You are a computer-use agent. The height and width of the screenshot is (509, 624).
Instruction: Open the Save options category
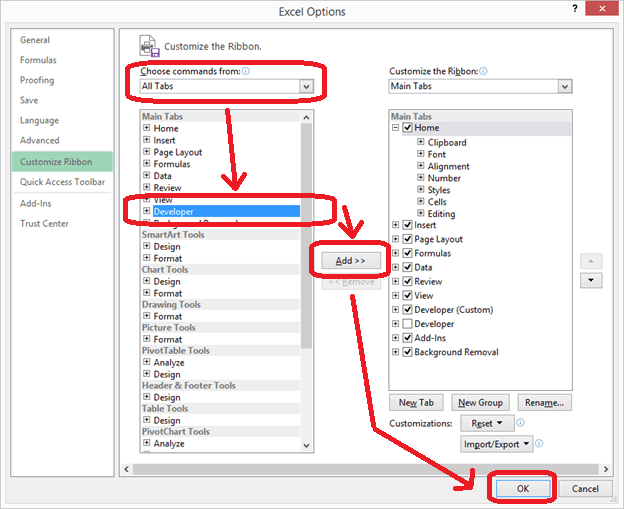click(x=29, y=100)
